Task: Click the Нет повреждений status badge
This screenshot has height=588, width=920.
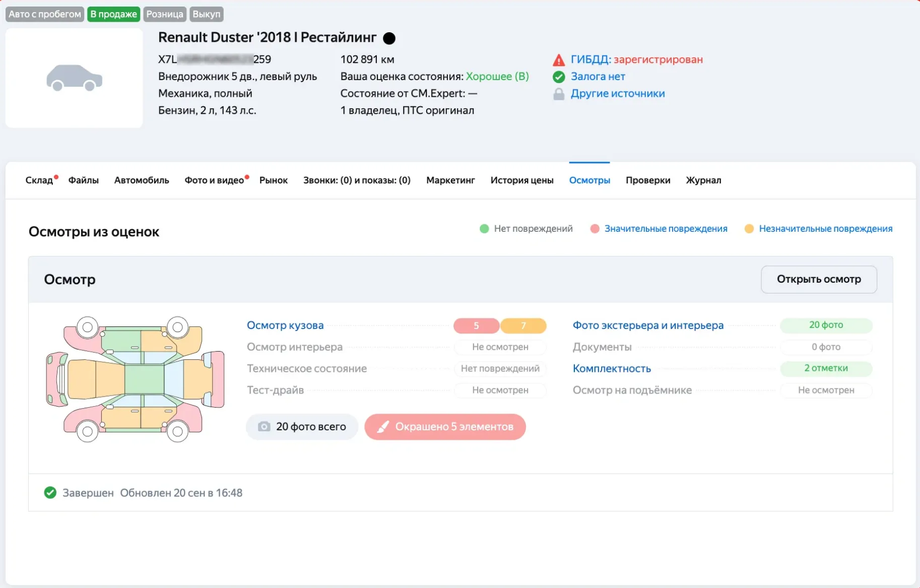Action: point(500,368)
